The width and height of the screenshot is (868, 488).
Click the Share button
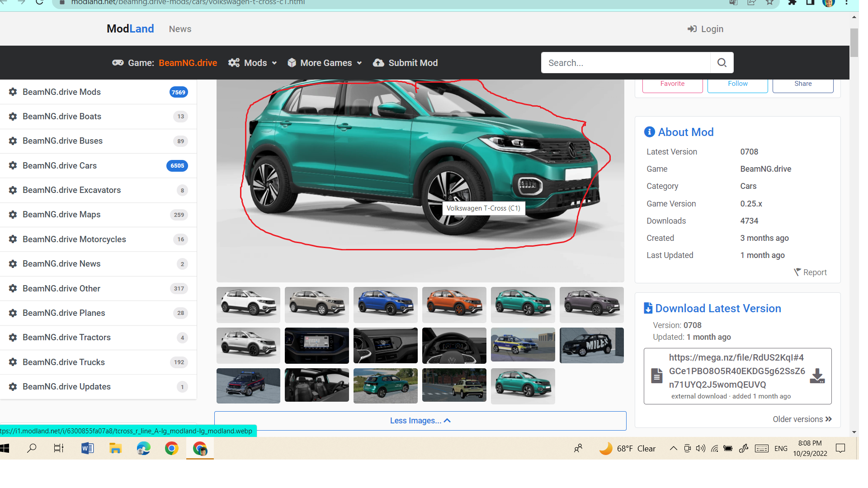click(x=803, y=84)
